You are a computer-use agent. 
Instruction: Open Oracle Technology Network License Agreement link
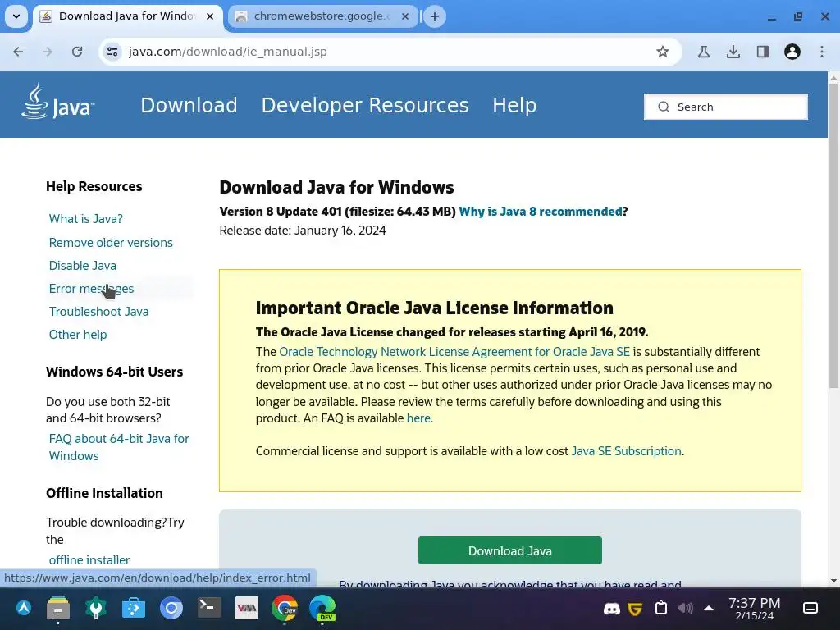pos(454,352)
